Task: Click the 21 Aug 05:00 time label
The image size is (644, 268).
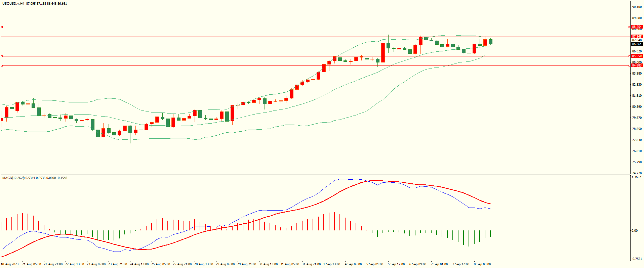Action: [x=32, y=264]
